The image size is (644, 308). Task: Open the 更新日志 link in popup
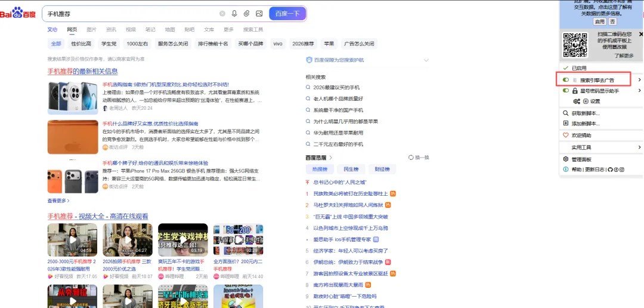[595, 170]
